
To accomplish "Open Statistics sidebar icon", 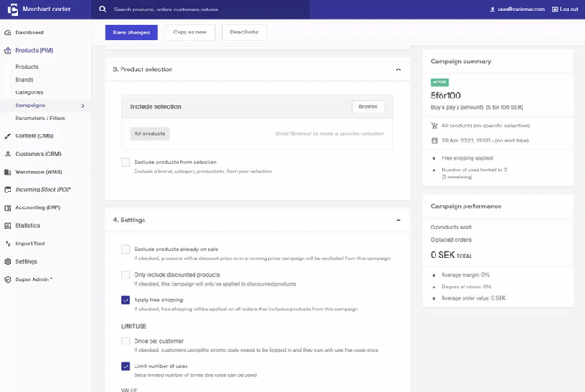I will coord(8,226).
